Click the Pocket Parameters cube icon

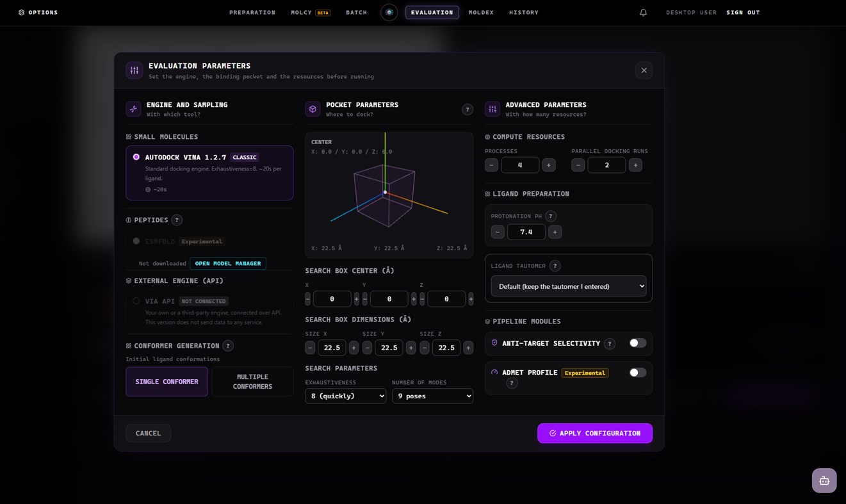click(x=313, y=109)
